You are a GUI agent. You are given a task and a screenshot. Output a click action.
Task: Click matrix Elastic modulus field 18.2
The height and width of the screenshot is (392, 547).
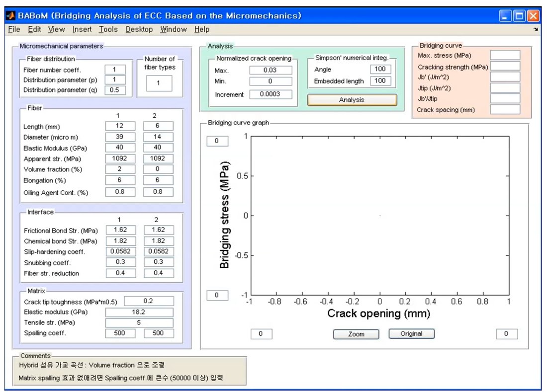[139, 312]
